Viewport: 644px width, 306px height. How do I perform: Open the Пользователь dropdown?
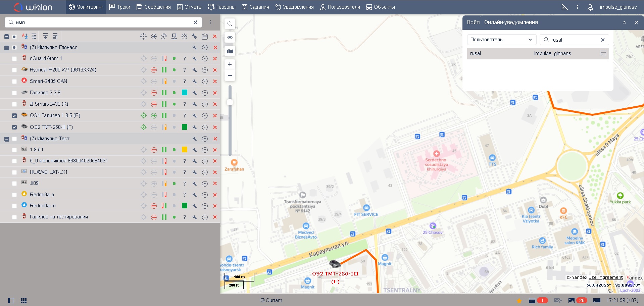pos(500,40)
